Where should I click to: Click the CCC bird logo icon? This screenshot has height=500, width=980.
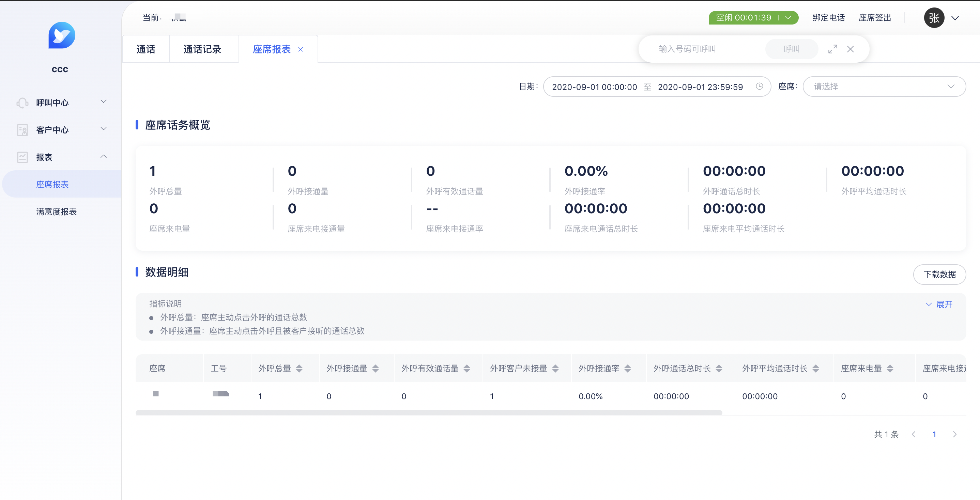[62, 35]
